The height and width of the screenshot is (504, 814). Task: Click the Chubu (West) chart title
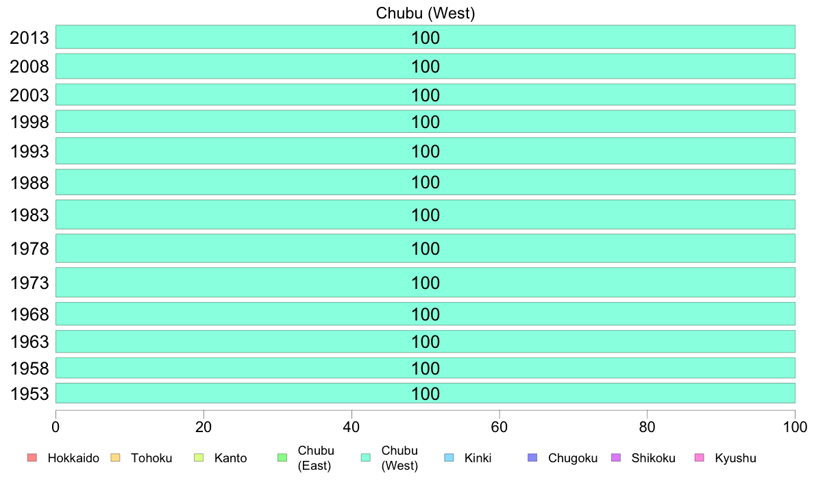point(425,13)
